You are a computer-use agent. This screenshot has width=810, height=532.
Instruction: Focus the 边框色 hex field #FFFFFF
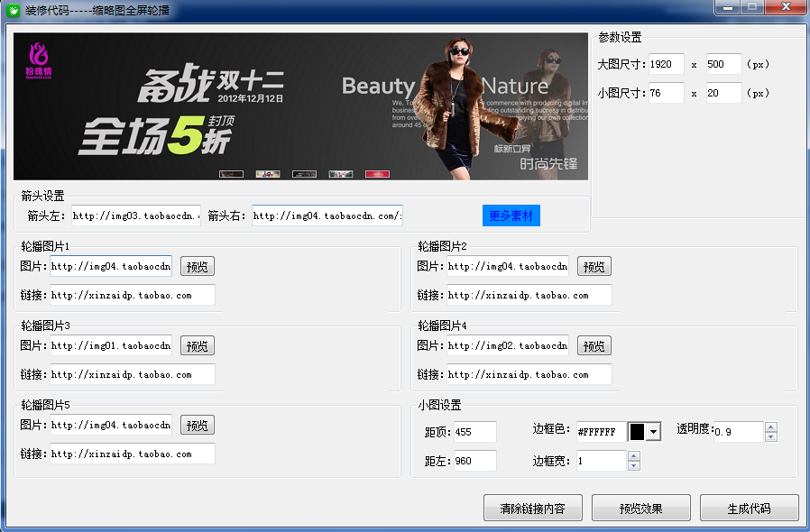pos(602,432)
